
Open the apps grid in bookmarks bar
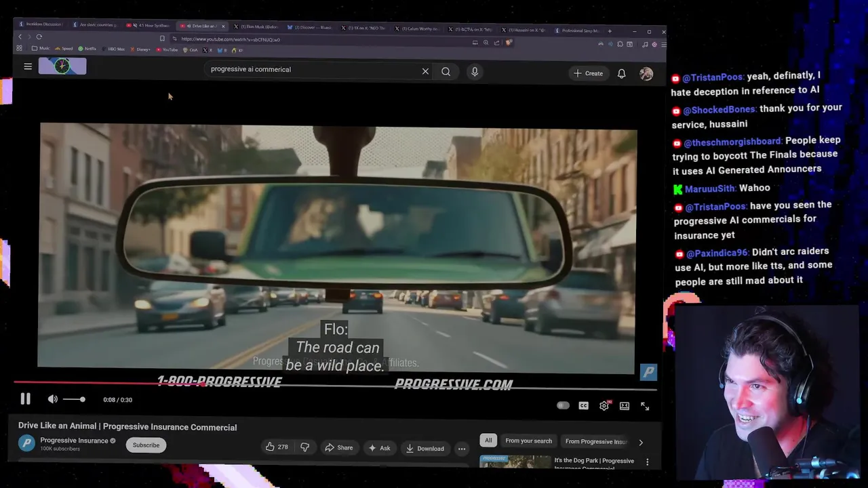click(x=19, y=48)
